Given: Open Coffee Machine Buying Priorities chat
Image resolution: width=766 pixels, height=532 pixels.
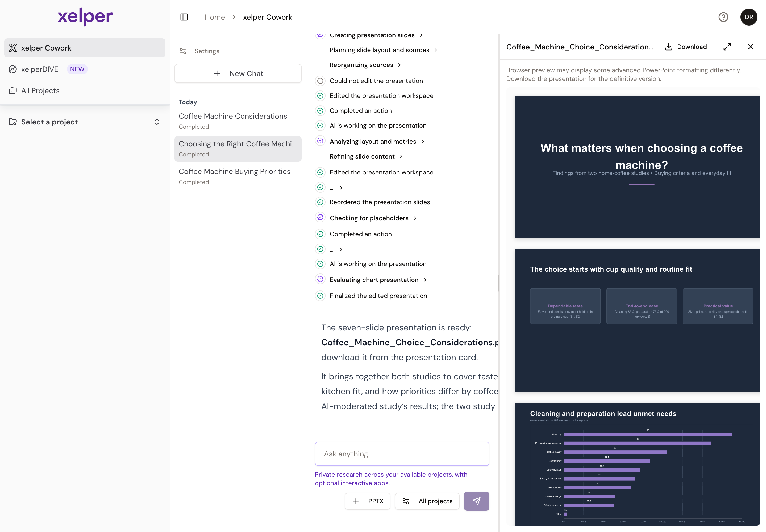Looking at the screenshot, I should [238, 176].
